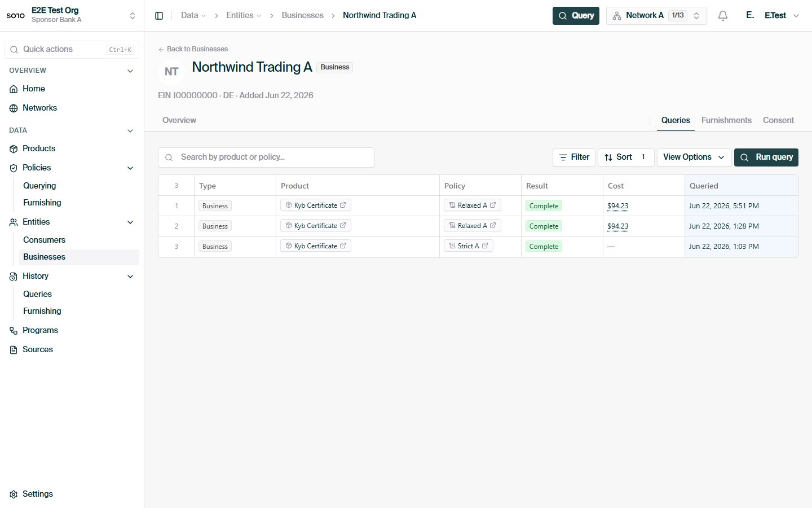812x508 pixels.
Task: Switch to the Consent tab
Action: coord(778,120)
